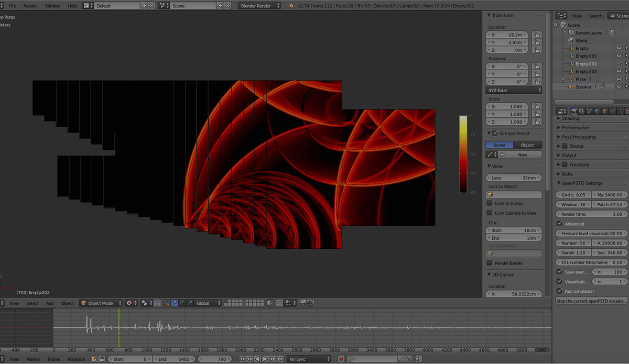629x364 pixels.
Task: Open the outliner Search menu
Action: click(x=595, y=16)
